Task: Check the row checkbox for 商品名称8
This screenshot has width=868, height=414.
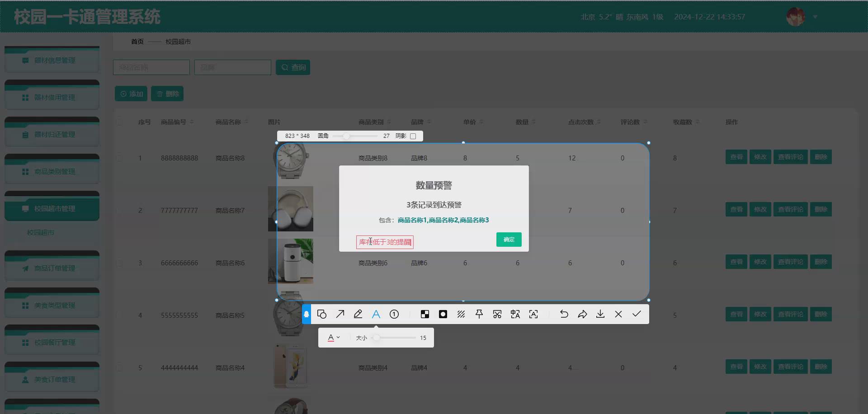Action: 119,158
